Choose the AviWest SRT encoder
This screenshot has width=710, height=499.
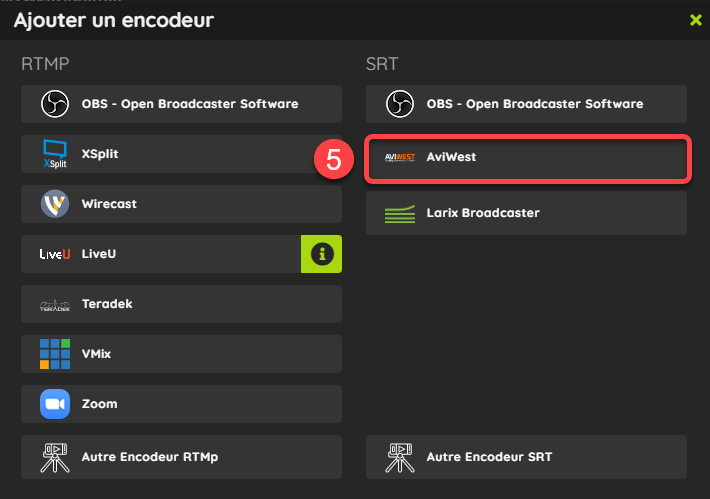click(527, 159)
